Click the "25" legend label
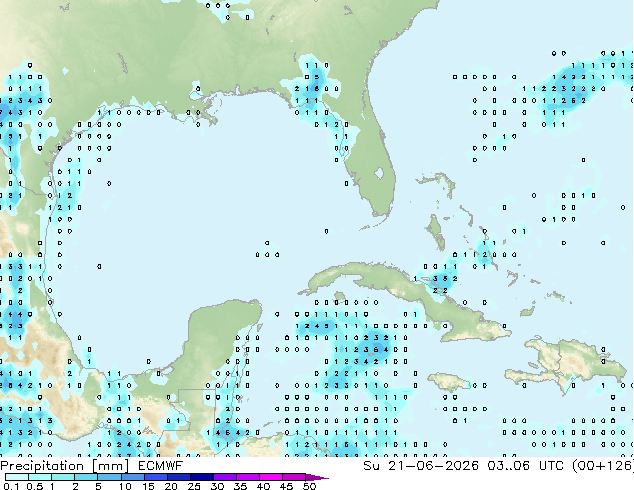 click(194, 486)
